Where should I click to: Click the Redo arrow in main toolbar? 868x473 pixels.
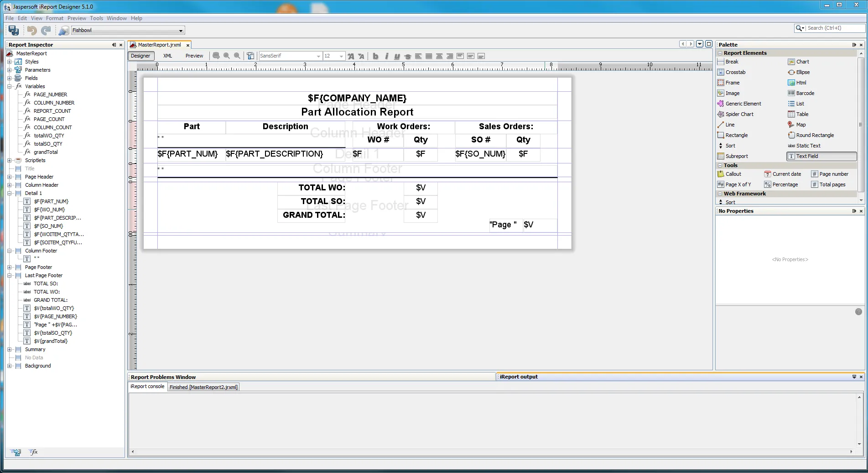(x=46, y=30)
